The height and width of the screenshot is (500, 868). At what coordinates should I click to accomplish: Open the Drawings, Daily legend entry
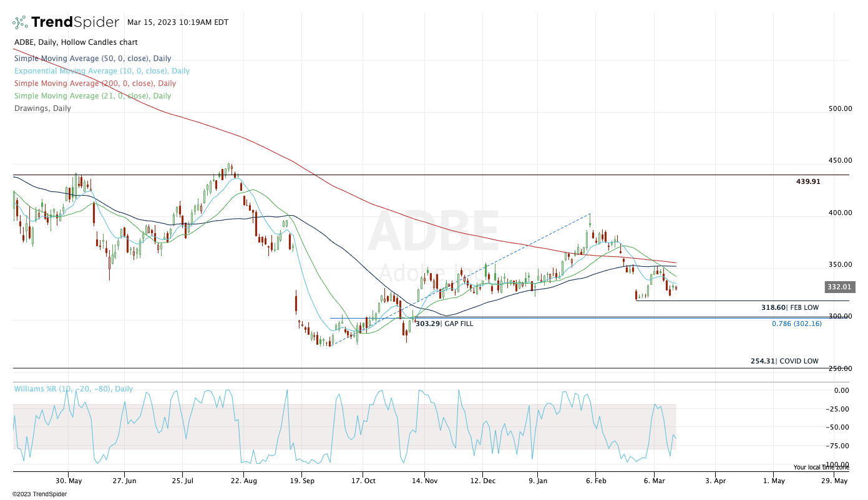coord(42,108)
